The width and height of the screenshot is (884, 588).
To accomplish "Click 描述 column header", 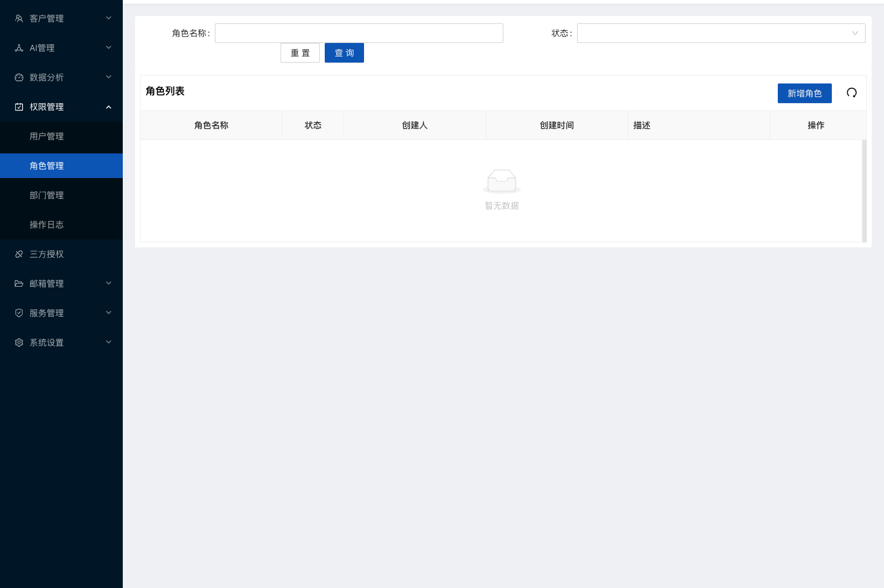I will coord(699,125).
